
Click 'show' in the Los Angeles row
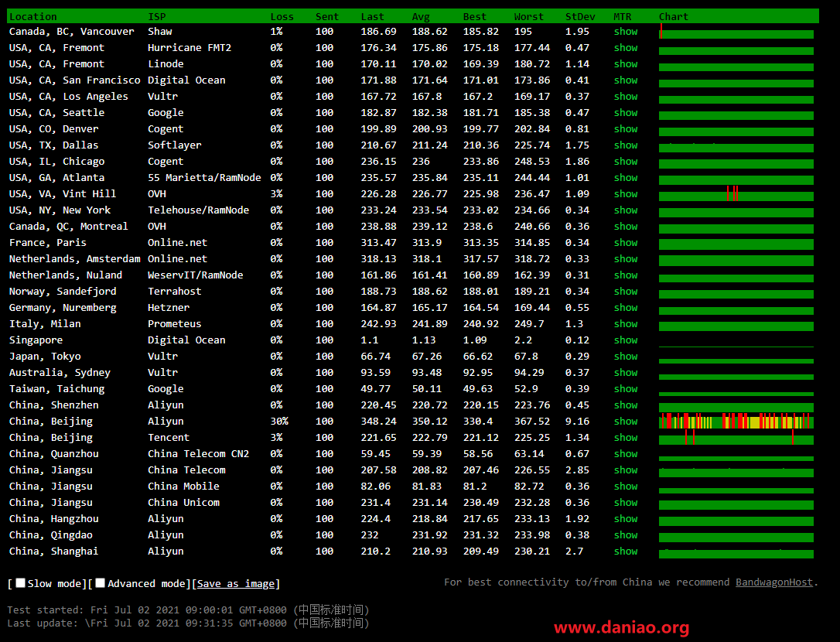tap(626, 97)
